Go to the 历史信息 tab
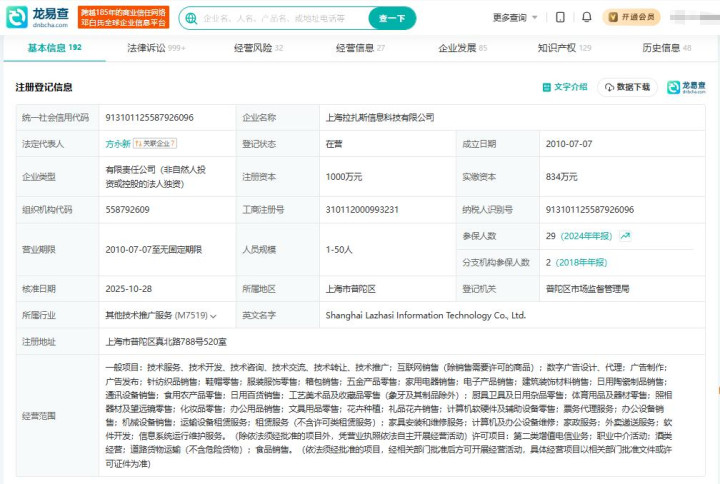The width and height of the screenshot is (720, 484). (x=666, y=47)
